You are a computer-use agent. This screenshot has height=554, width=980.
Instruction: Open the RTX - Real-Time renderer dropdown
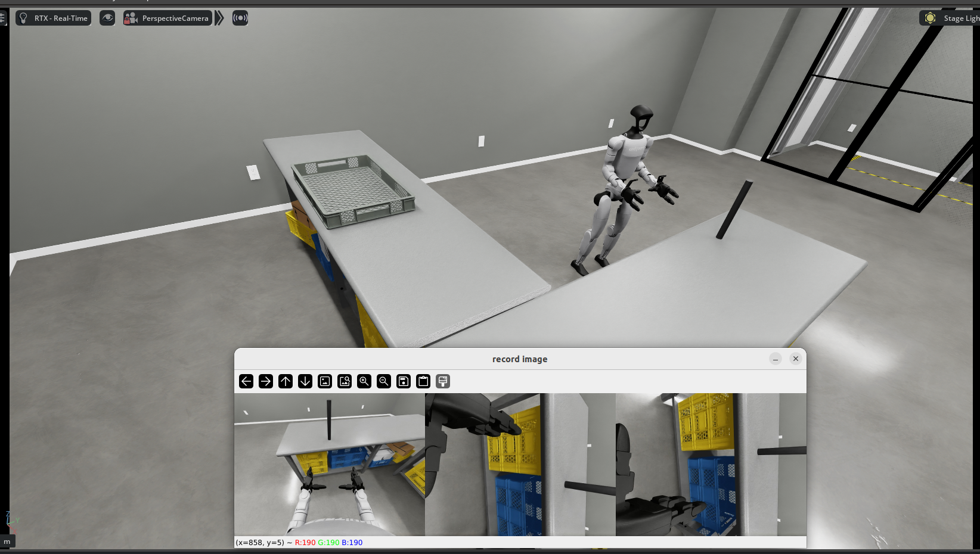[54, 18]
